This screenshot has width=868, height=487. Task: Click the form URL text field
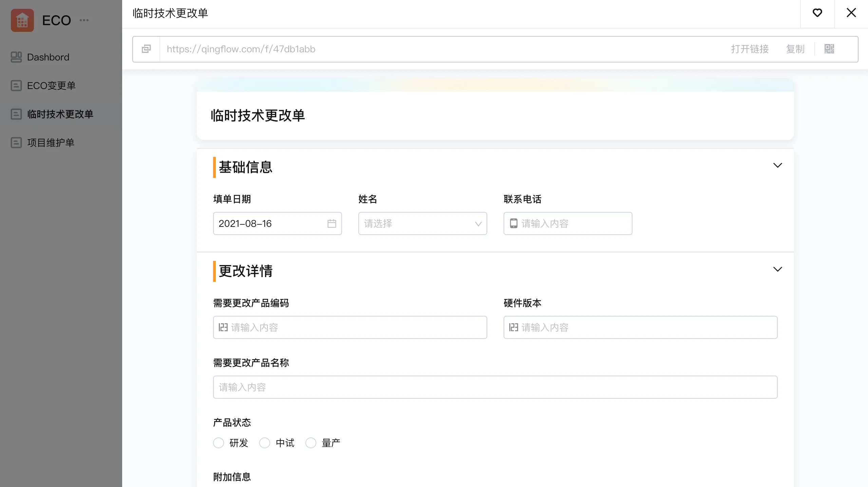tap(441, 49)
